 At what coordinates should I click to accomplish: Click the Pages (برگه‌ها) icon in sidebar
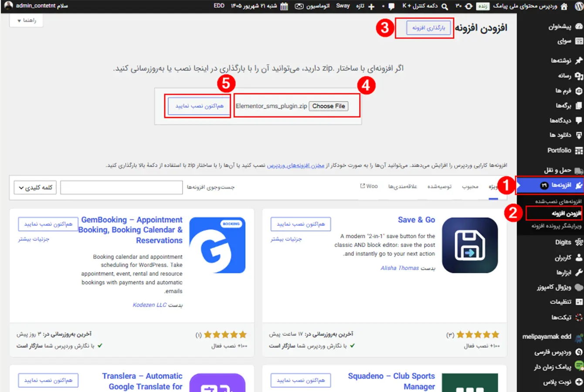click(579, 105)
